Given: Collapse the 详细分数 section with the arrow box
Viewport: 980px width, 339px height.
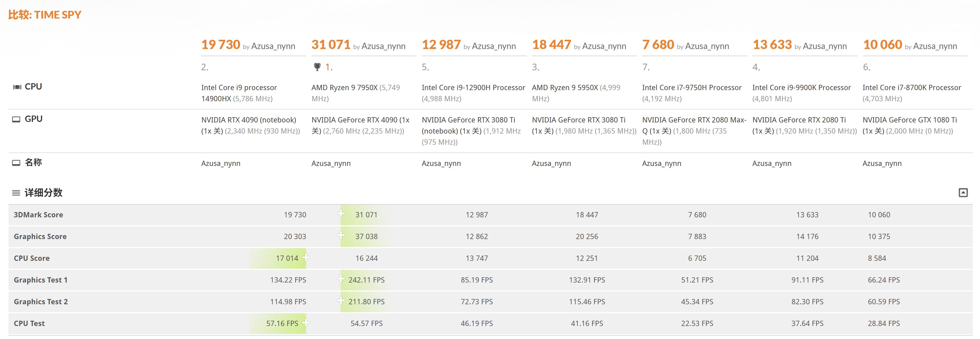Looking at the screenshot, I should tap(963, 192).
